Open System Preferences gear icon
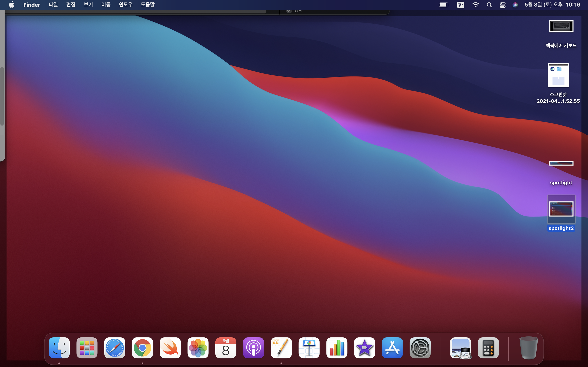The width and height of the screenshot is (588, 367). tap(420, 348)
